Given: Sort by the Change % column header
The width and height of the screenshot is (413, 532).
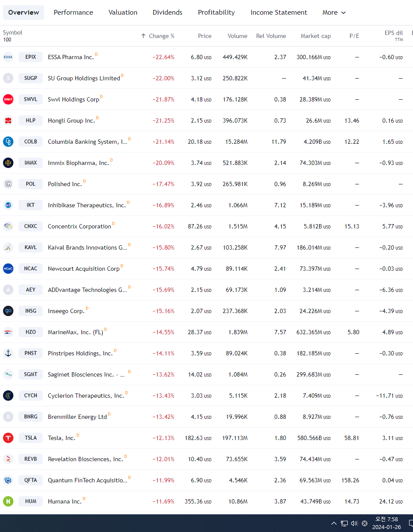Looking at the screenshot, I should point(158,36).
